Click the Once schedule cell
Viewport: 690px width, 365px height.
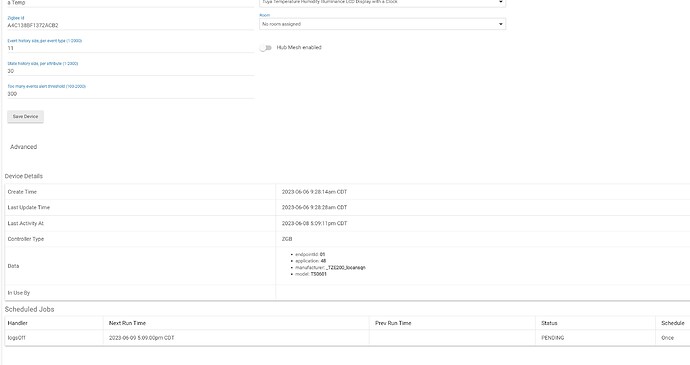pos(668,338)
